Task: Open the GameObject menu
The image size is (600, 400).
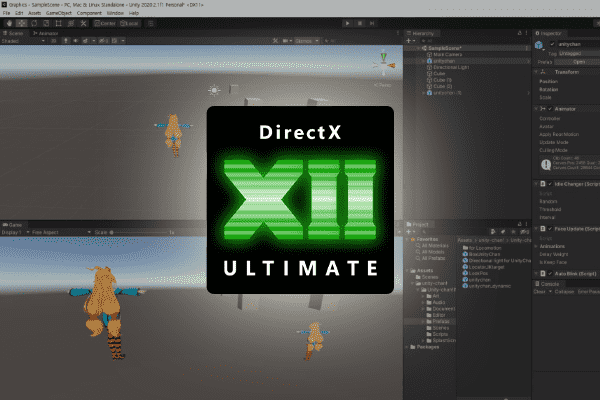Action: click(x=59, y=13)
